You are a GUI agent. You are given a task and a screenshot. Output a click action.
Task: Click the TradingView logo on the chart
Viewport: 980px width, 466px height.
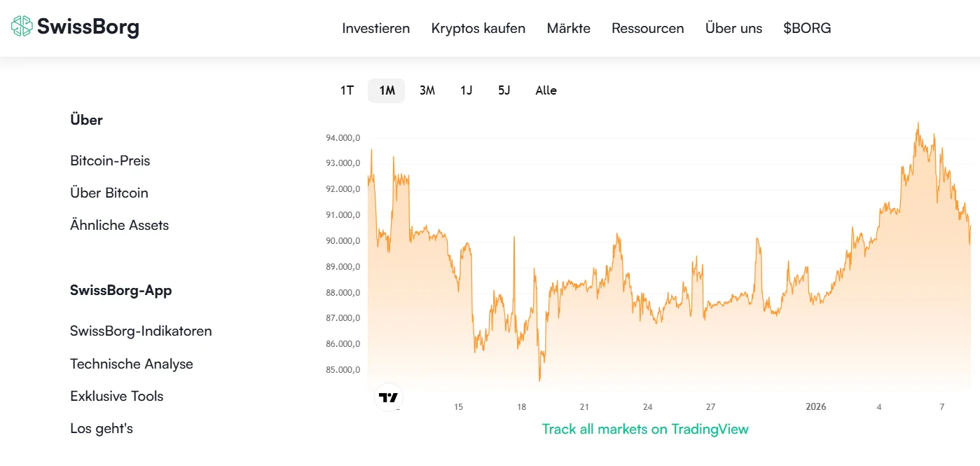click(x=389, y=397)
